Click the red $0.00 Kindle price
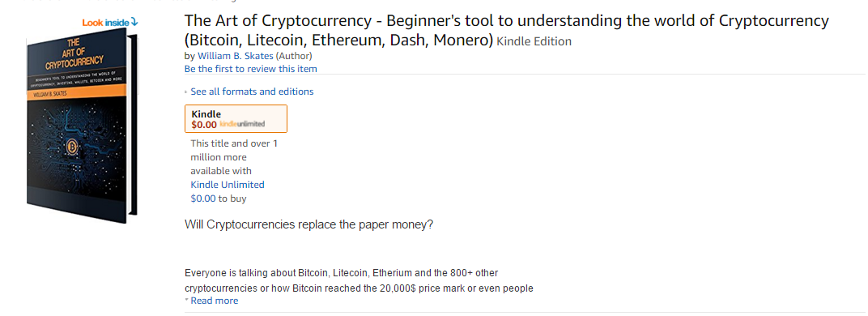This screenshot has width=868, height=316. click(204, 125)
